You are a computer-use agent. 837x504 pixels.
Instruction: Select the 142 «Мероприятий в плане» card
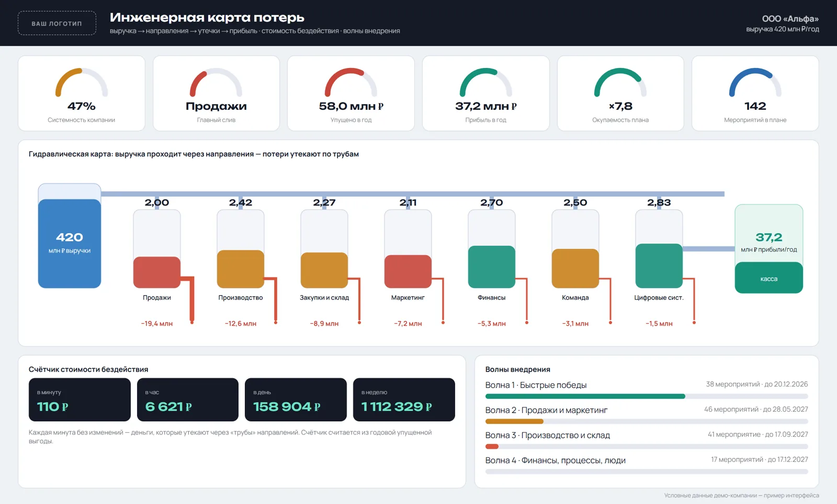pyautogui.click(x=755, y=93)
